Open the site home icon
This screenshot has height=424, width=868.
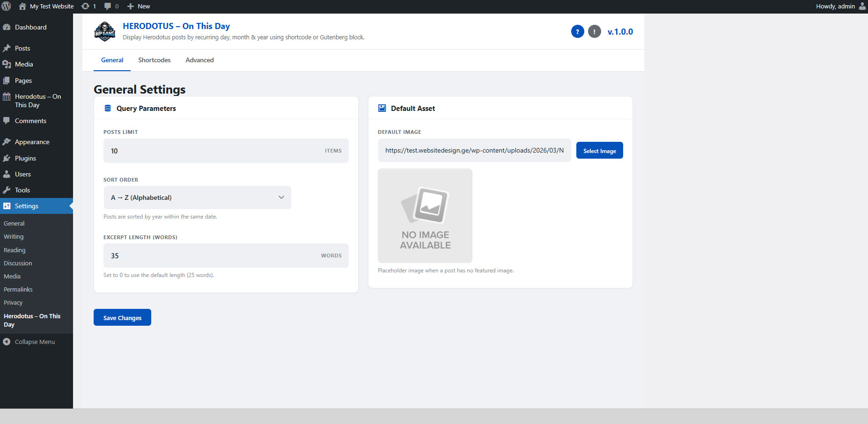[x=22, y=6]
